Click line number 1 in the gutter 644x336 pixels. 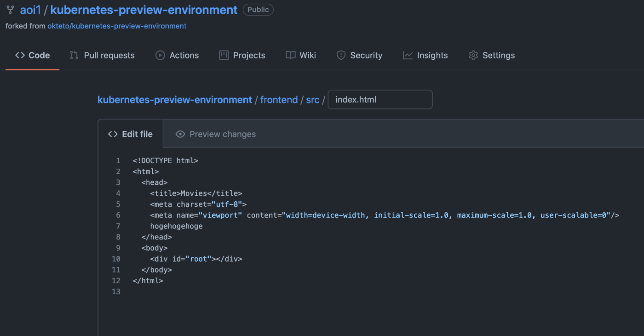click(118, 160)
